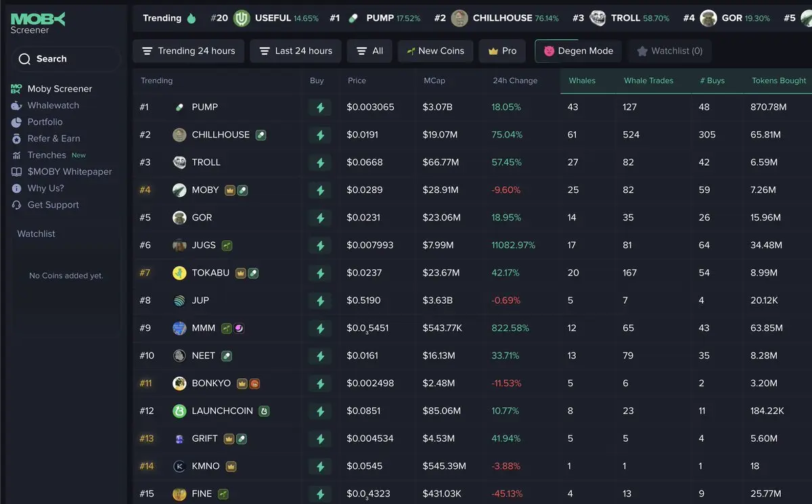Image resolution: width=812 pixels, height=504 pixels.
Task: Click TROLL avatar in trending ticker
Action: pos(597,18)
